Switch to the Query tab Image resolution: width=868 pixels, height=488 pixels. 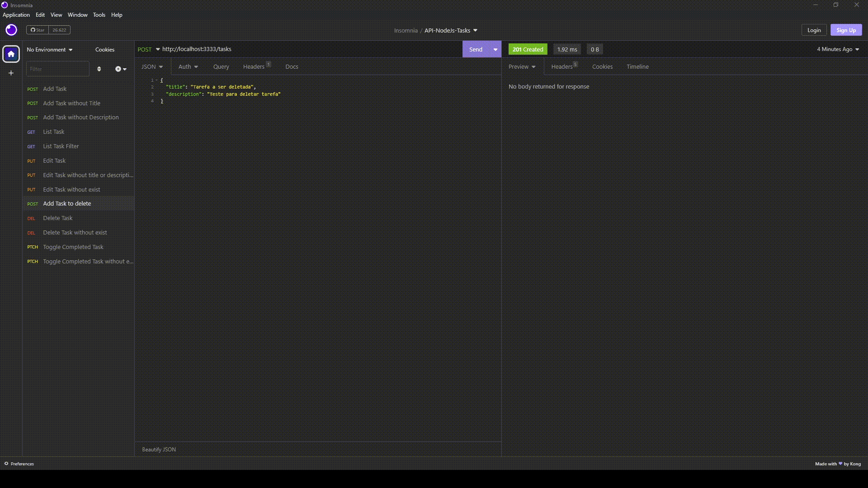coord(221,66)
